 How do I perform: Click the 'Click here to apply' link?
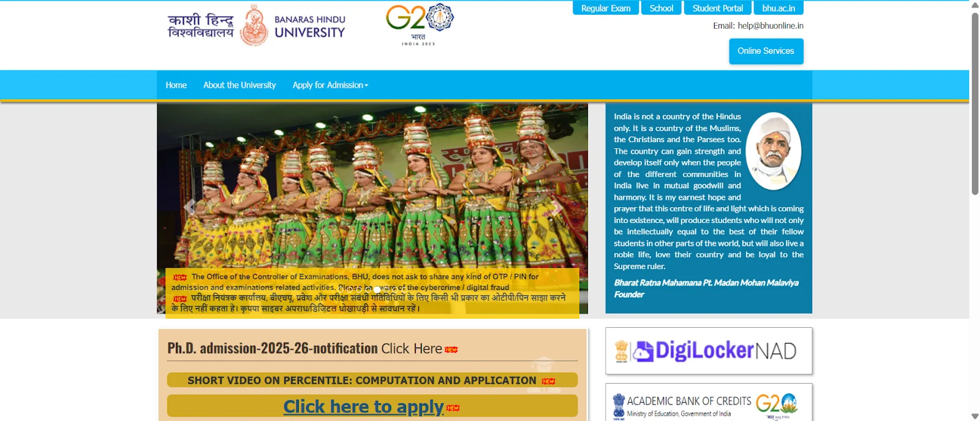coord(363,406)
